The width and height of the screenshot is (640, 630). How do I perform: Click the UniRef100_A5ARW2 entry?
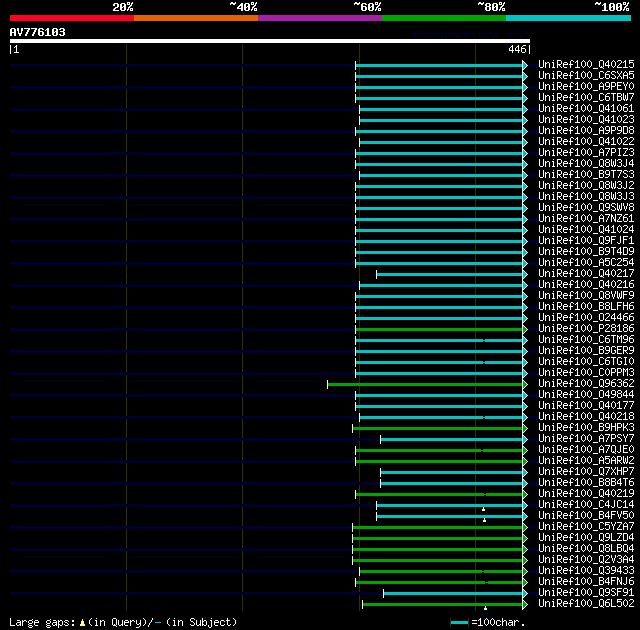586,461
